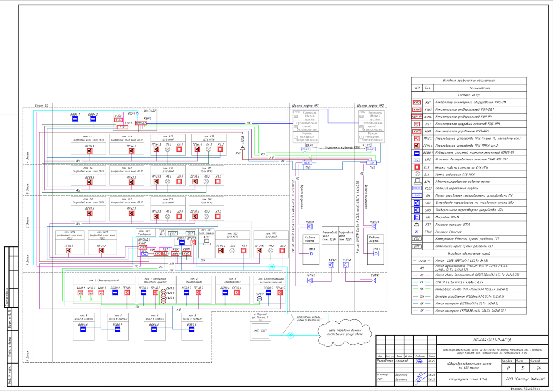This screenshot has width=553, height=392.
Task: Select the К1.1 signal button legend symbol
Action: 417,167
